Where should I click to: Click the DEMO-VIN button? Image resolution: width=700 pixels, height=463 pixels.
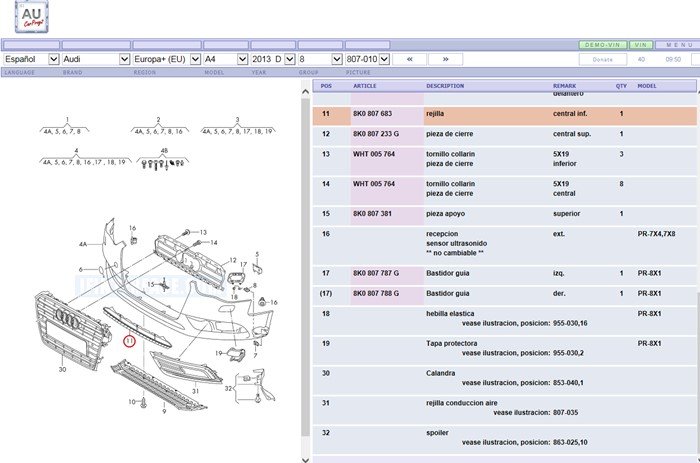[x=603, y=45]
